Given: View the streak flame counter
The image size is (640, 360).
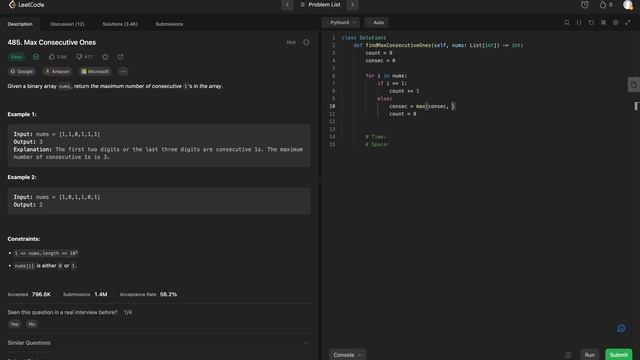Looking at the screenshot, I should (606, 4).
